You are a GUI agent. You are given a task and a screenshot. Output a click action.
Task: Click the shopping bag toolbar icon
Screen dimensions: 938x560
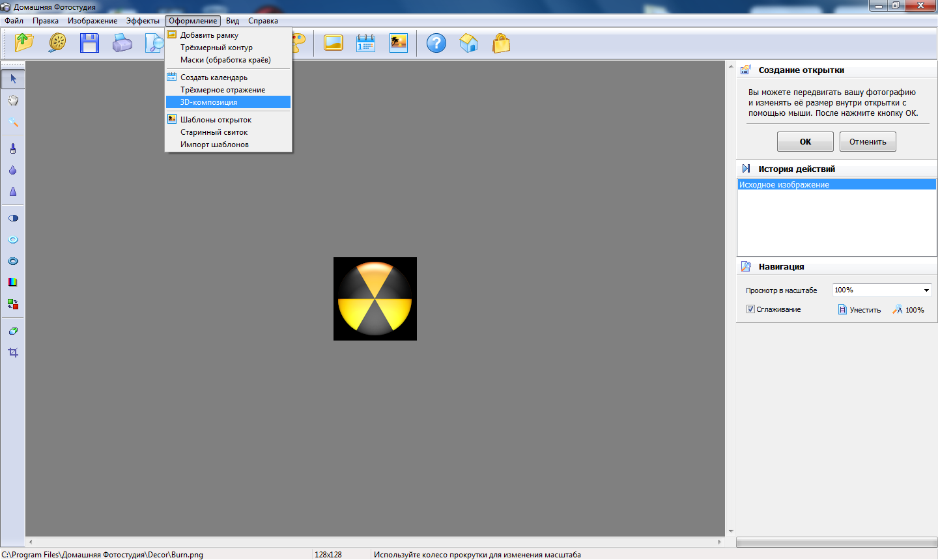(502, 43)
